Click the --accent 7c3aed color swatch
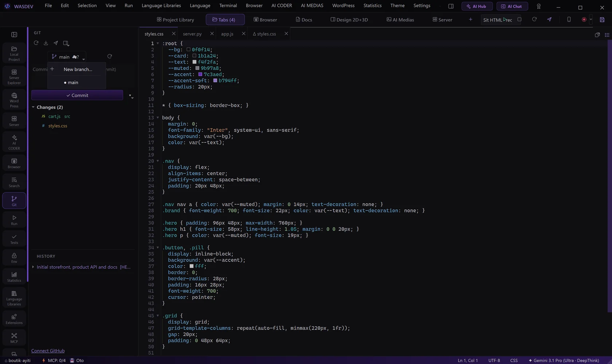The height and width of the screenshot is (364, 612). 200,74
